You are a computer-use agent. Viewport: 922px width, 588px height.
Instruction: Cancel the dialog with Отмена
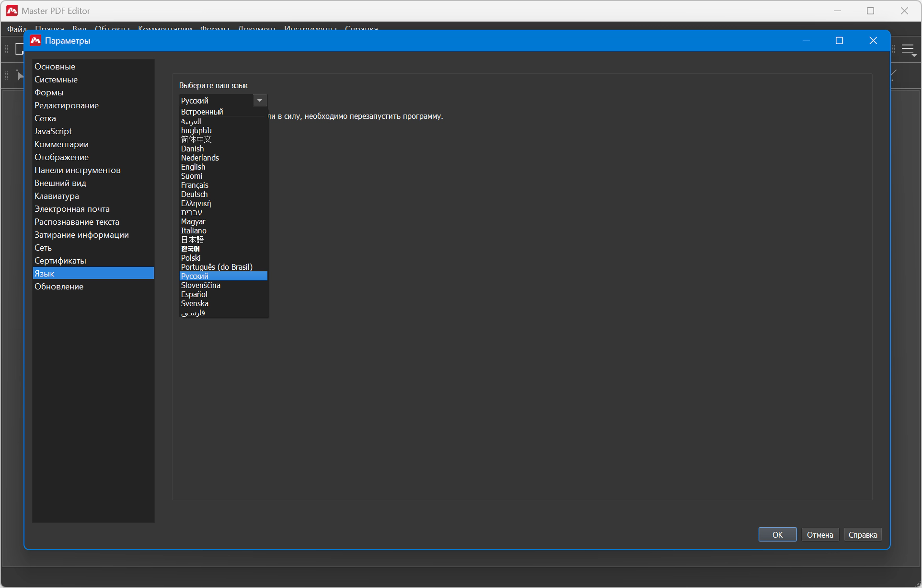click(820, 535)
